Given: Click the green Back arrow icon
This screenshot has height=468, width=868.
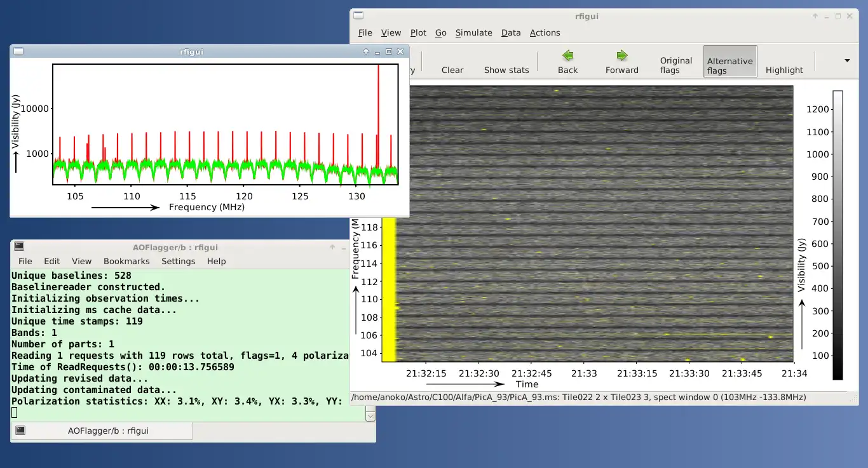Looking at the screenshot, I should [x=567, y=56].
